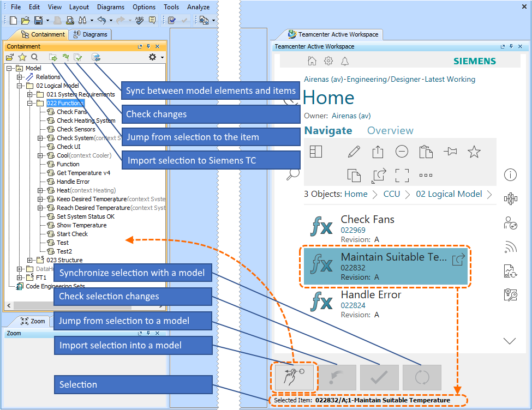The width and height of the screenshot is (532, 410).
Task: Click the Teamcenter pin icon in command bar
Action: (x=450, y=151)
